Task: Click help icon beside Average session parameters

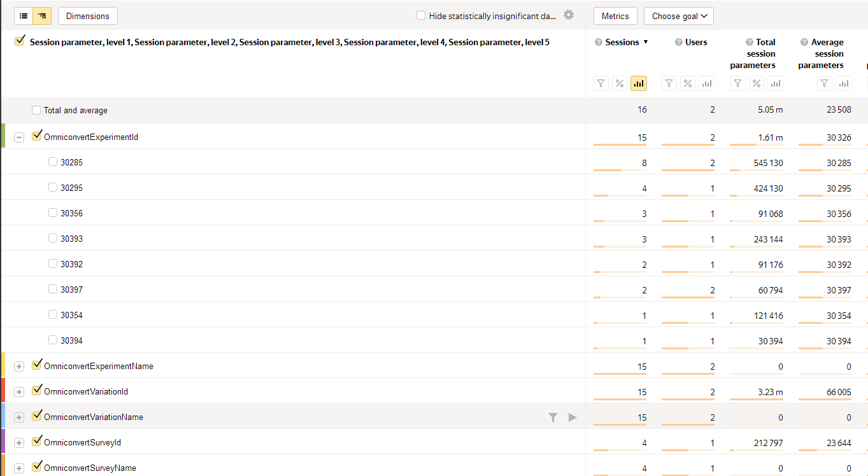Action: tap(804, 42)
